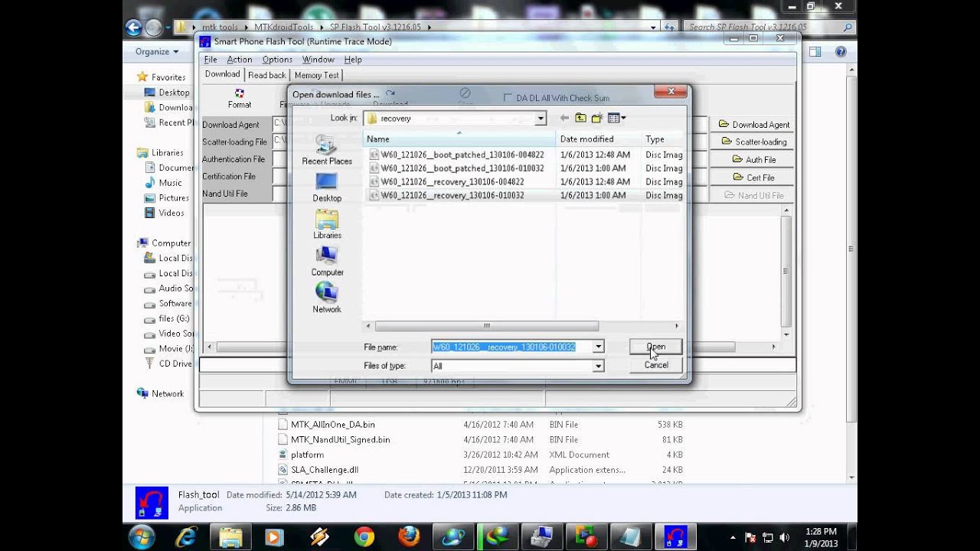
Task: Select W60_121026__boot_patched_130106-010032 file
Action: pos(456,168)
